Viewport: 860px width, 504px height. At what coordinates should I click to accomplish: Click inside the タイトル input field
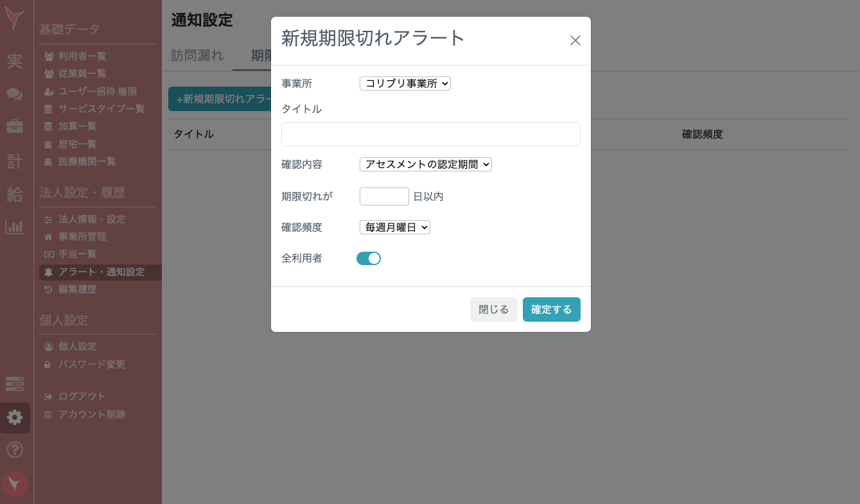click(x=430, y=134)
